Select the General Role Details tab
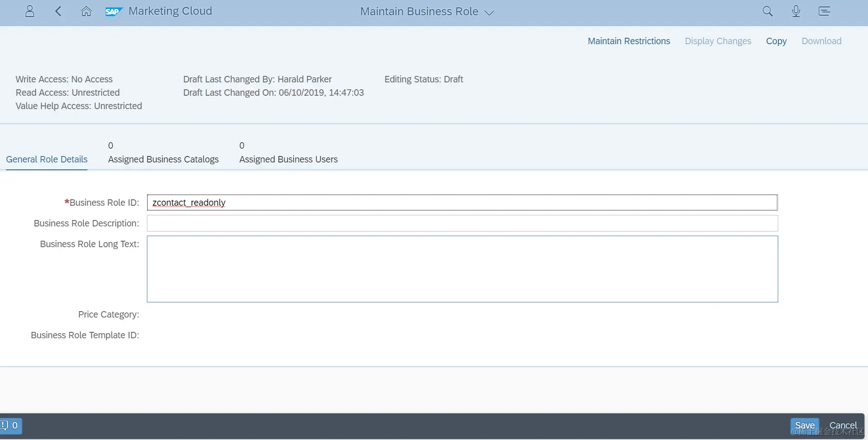Screen dimensions: 868x440 [x=47, y=159]
